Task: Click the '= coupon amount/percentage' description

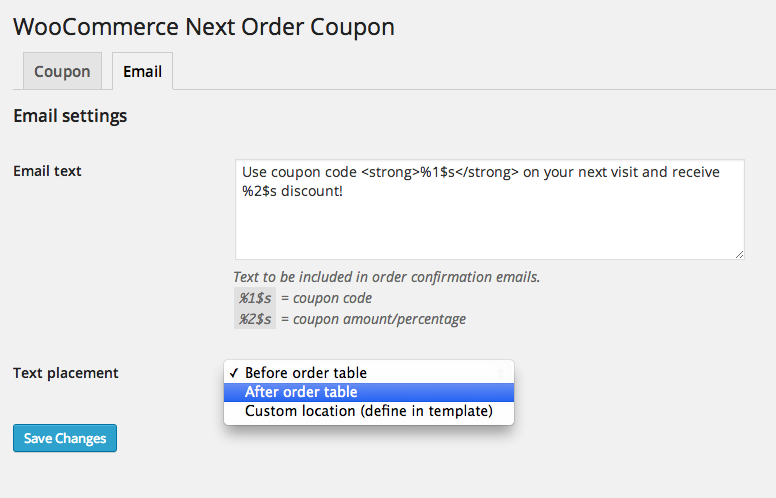Action: (373, 319)
